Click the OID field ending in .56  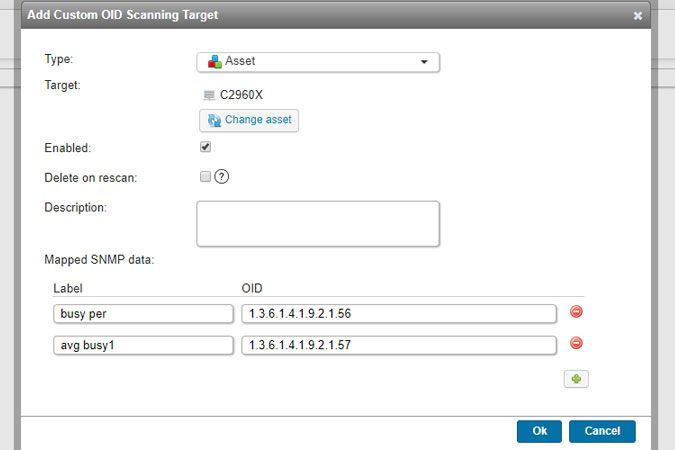(x=398, y=314)
